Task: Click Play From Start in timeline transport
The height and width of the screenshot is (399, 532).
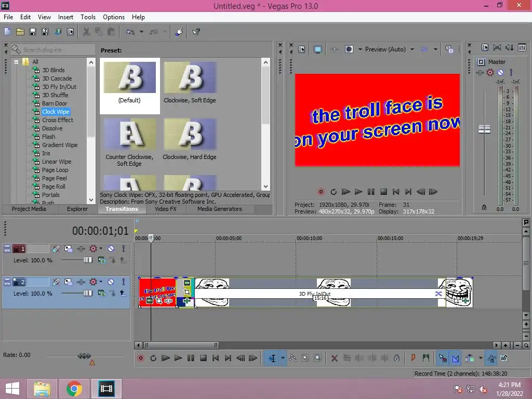Action: pyautogui.click(x=166, y=358)
